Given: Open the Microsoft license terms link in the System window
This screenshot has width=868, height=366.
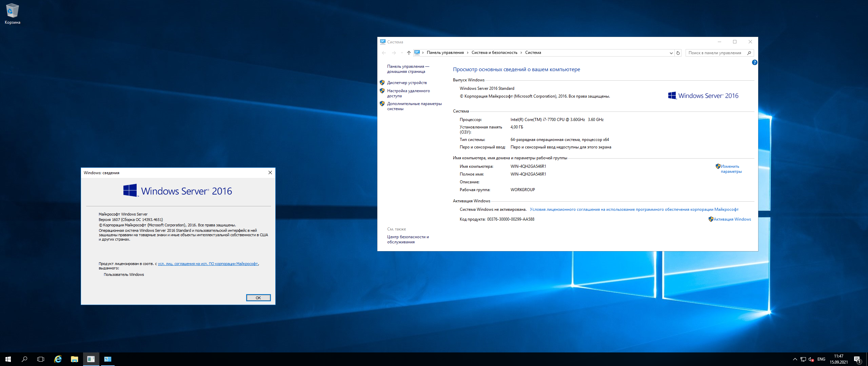Looking at the screenshot, I should [634, 209].
